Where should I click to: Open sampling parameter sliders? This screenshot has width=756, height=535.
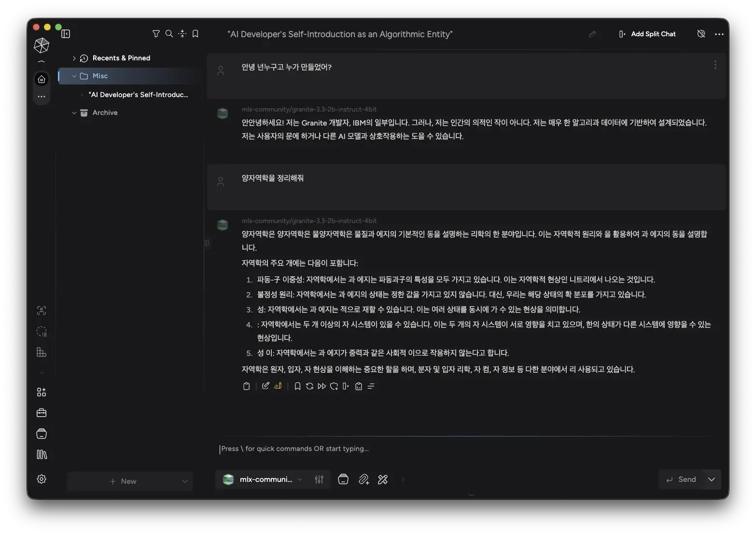point(319,479)
